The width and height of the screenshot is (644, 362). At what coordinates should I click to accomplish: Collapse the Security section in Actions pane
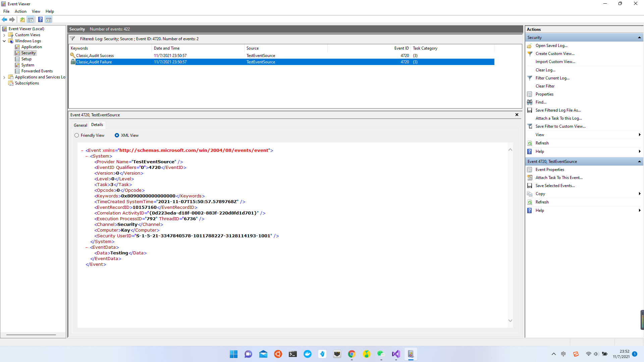(x=639, y=38)
